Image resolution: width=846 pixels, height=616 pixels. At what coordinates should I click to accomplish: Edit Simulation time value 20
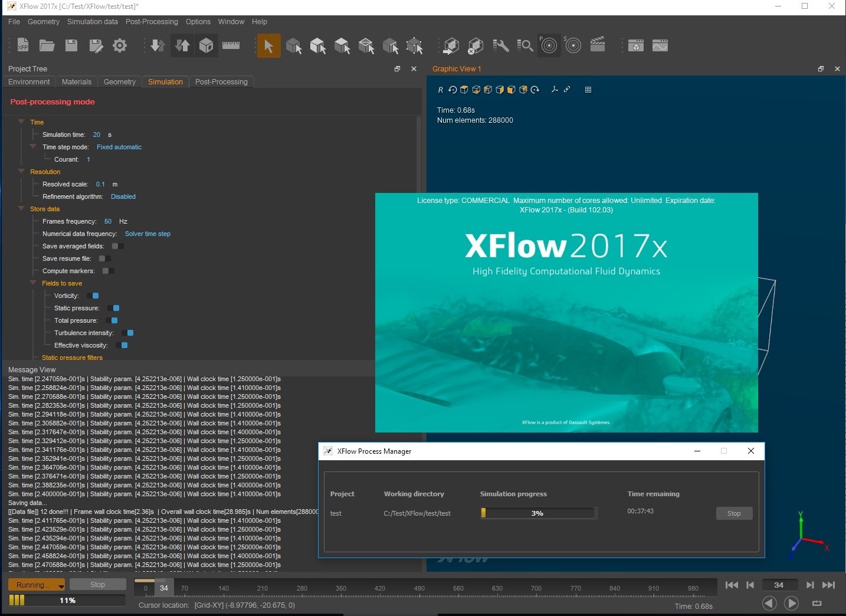[97, 135]
